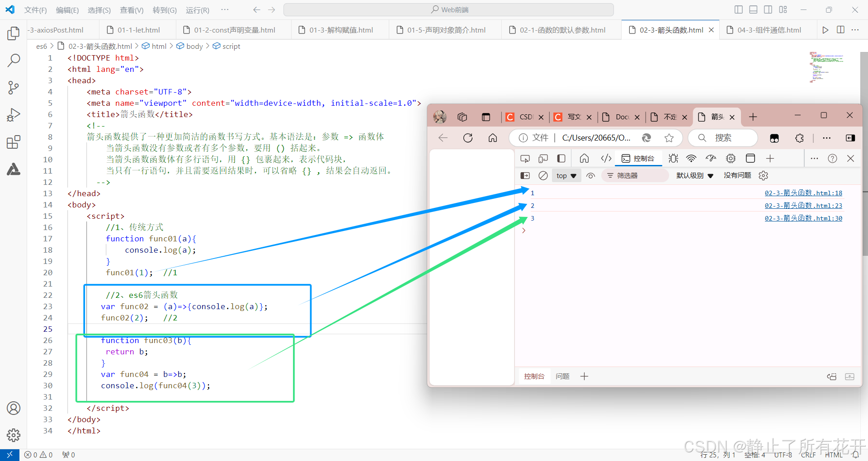This screenshot has width=868, height=461.
Task: Open browser extensions puzzle icon
Action: point(799,138)
